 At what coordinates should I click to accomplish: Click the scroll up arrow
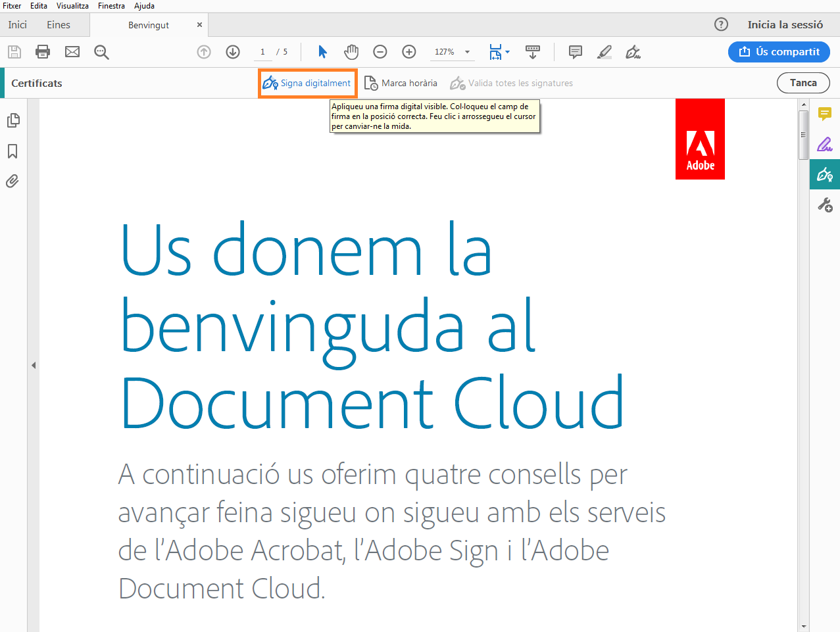(x=803, y=105)
